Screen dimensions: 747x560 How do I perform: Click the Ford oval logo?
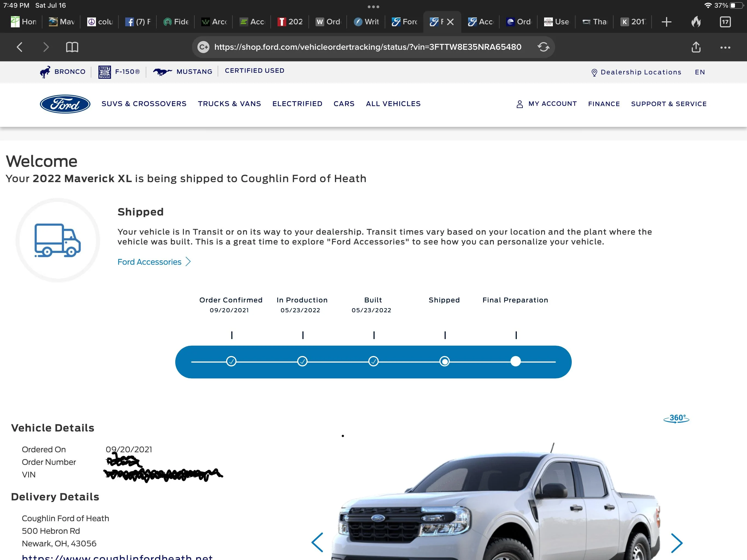(65, 104)
